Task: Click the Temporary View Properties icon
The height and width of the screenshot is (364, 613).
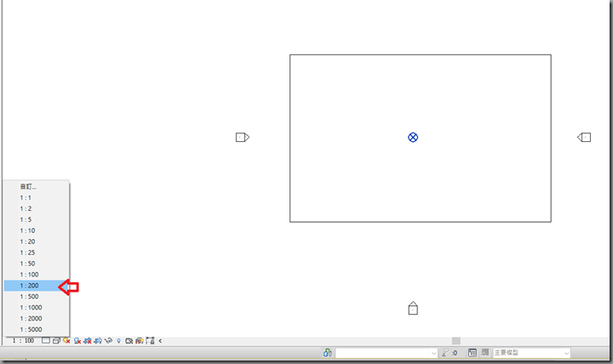Action: 129,341
